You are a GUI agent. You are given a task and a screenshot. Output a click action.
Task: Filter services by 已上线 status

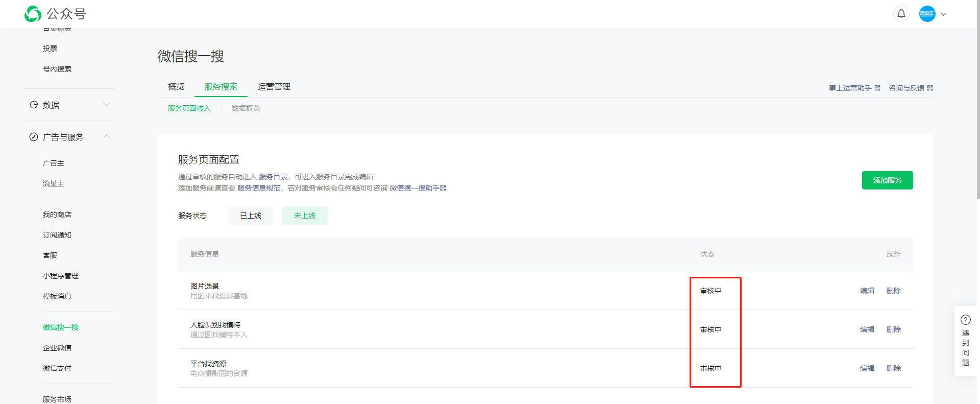click(x=251, y=216)
